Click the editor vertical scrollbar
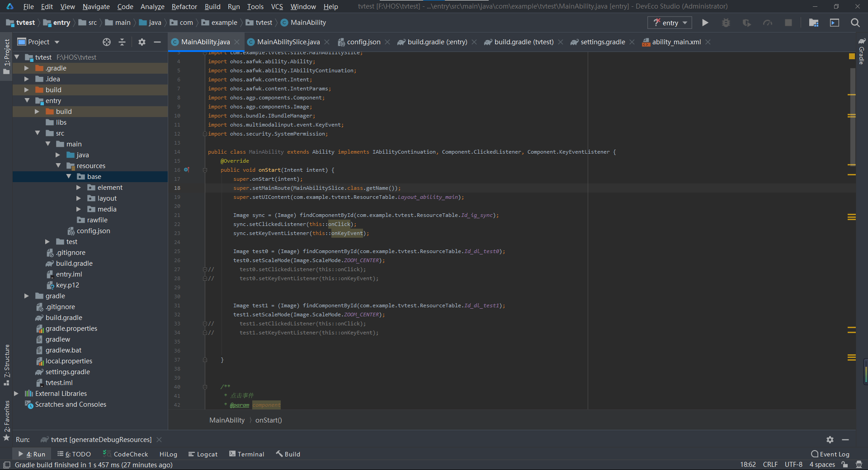 tap(852, 117)
